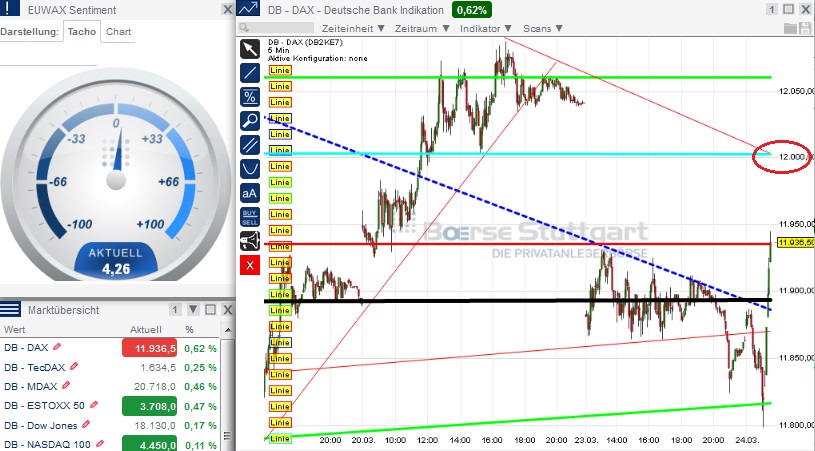The image size is (815, 451).
Task: Open the DB - MDAX row
Action: click(110, 387)
